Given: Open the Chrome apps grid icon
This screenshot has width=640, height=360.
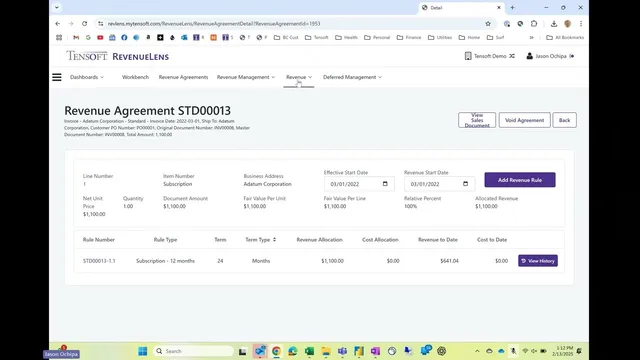Looking at the screenshot, I should pos(59,37).
